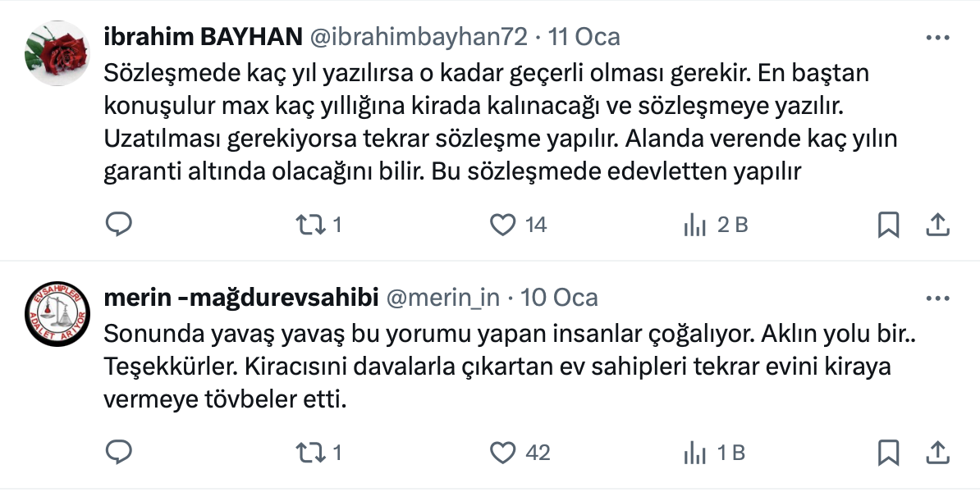Open the 10 Oca tweet timestamp
Viewport: 980px width, 492px height.
click(x=560, y=298)
